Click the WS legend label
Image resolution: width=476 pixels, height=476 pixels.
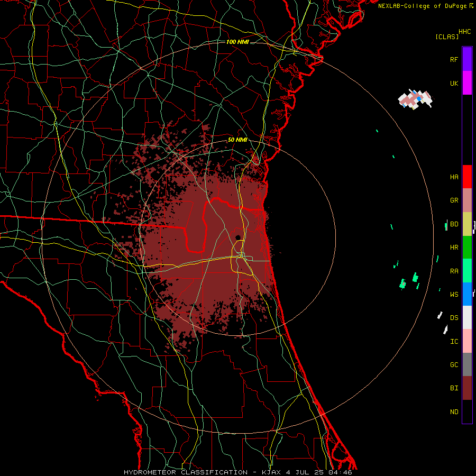[x=454, y=294]
